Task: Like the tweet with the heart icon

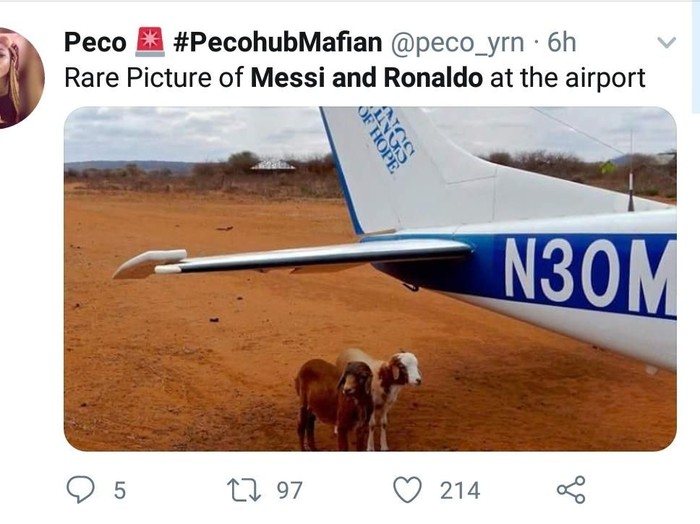Action: 407,490
